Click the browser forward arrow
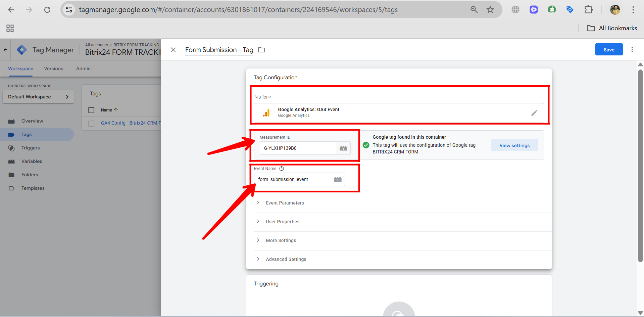The width and height of the screenshot is (644, 317). [29, 10]
